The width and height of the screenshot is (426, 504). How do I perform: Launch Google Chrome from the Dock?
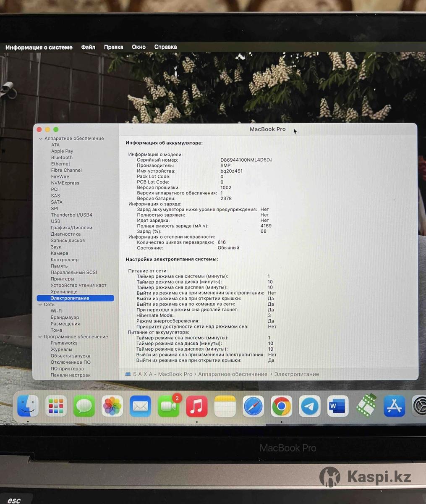(281, 406)
